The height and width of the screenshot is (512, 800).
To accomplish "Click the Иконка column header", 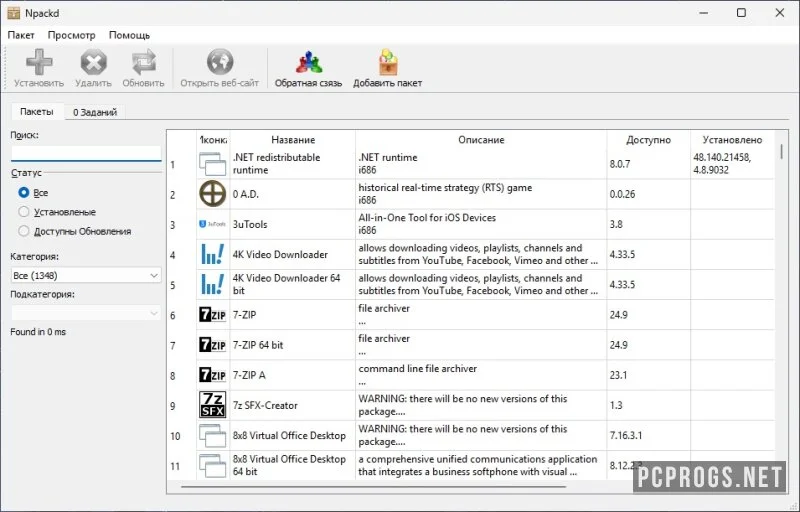I will (213, 140).
